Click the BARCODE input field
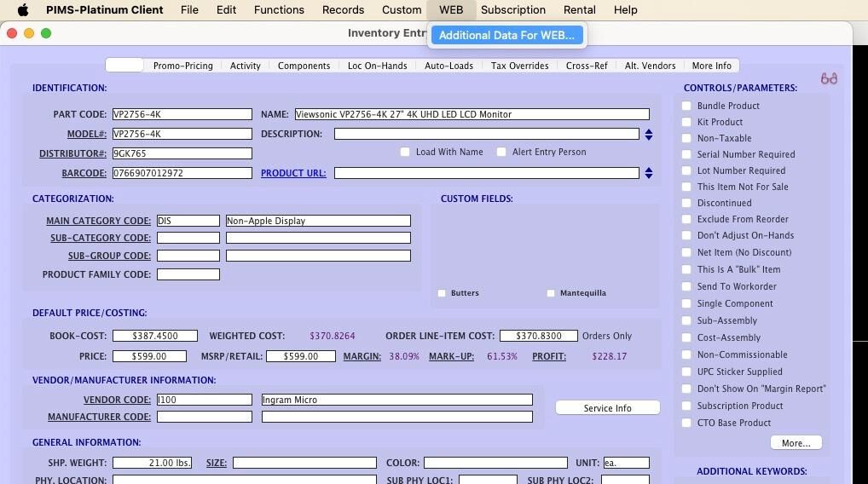 [182, 173]
